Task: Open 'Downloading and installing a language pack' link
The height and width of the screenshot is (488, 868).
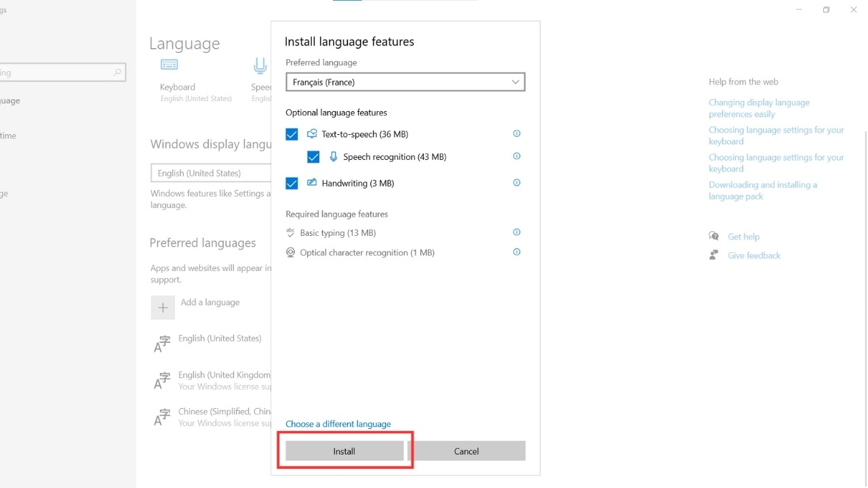Action: click(x=763, y=190)
